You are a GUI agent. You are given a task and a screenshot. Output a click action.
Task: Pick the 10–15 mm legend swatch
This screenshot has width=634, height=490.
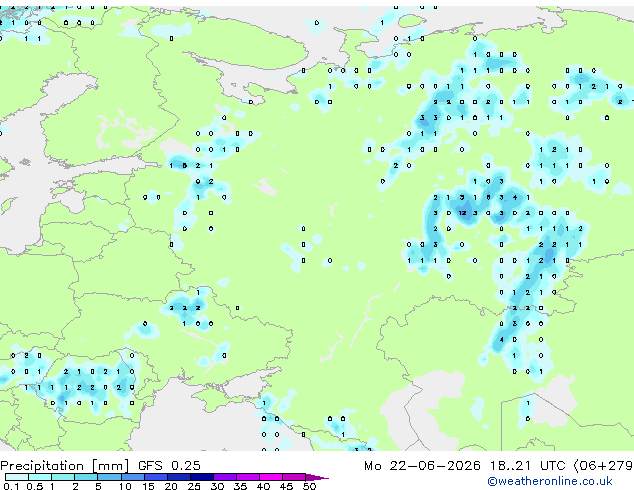132,477
